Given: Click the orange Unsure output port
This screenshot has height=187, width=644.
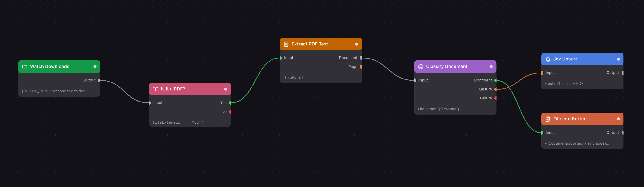Looking at the screenshot, I should tap(496, 89).
